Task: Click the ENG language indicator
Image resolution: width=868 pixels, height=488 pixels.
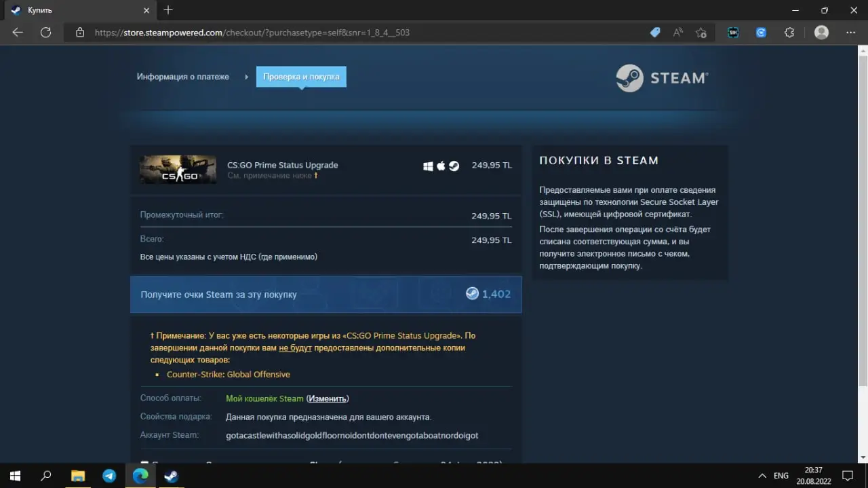Action: [x=781, y=476]
